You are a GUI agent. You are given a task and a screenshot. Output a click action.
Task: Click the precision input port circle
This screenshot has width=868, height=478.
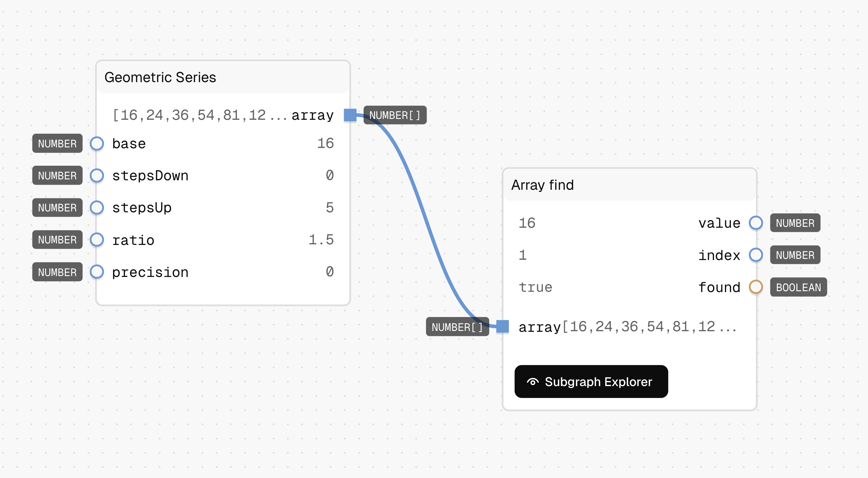(97, 272)
